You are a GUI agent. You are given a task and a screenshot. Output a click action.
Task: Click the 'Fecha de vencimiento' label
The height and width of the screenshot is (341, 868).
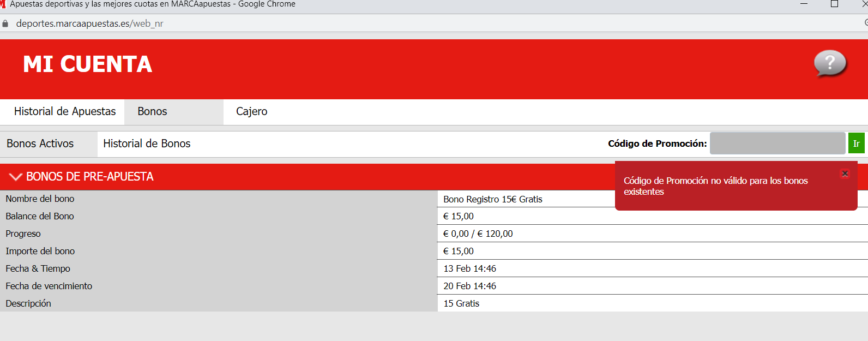[x=49, y=286]
